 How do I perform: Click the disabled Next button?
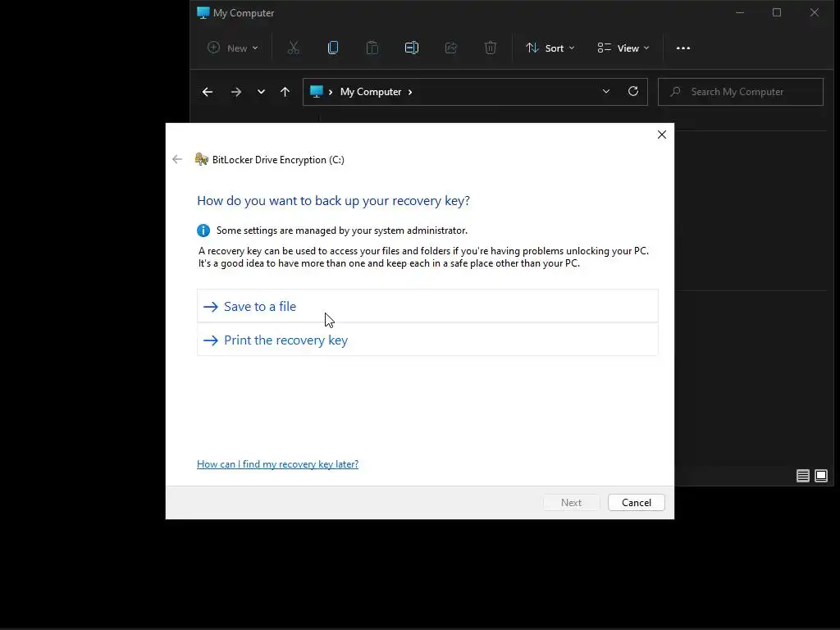click(x=571, y=503)
